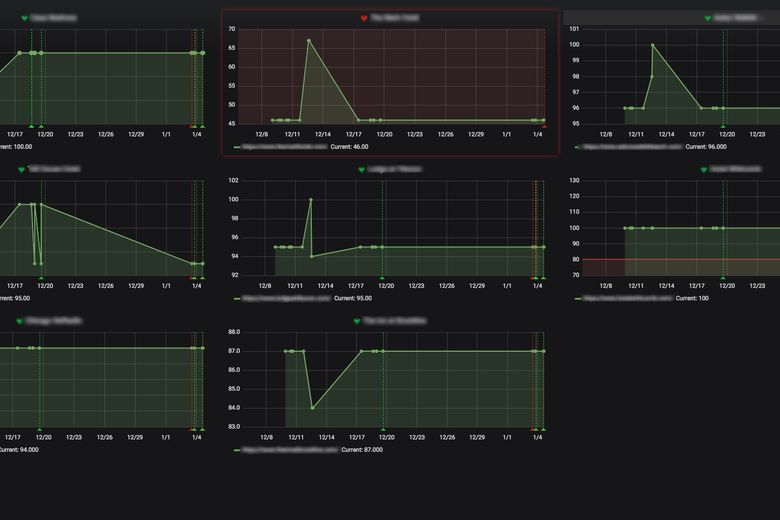Click green heart of panel showing Current: 100.00
Viewport: 780px width, 520px height.
pos(25,18)
